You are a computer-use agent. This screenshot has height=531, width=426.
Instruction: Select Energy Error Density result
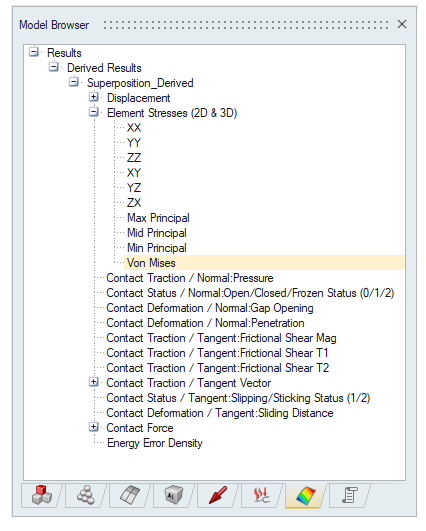[x=154, y=443]
